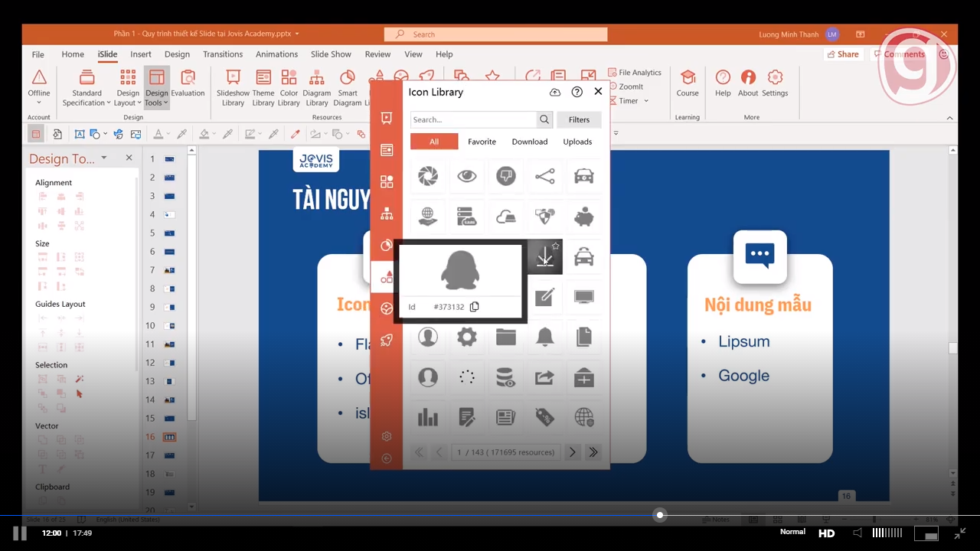Pick the server stack icon
The image size is (980, 551).
point(467,217)
